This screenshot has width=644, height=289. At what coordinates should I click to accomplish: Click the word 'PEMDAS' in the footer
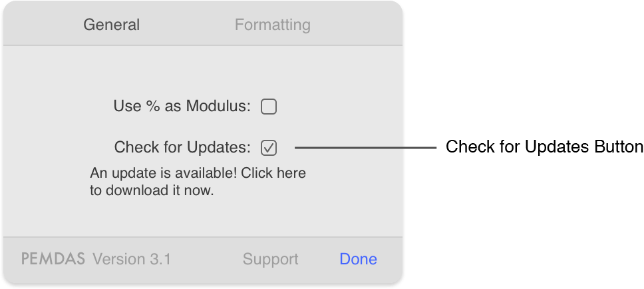(53, 259)
